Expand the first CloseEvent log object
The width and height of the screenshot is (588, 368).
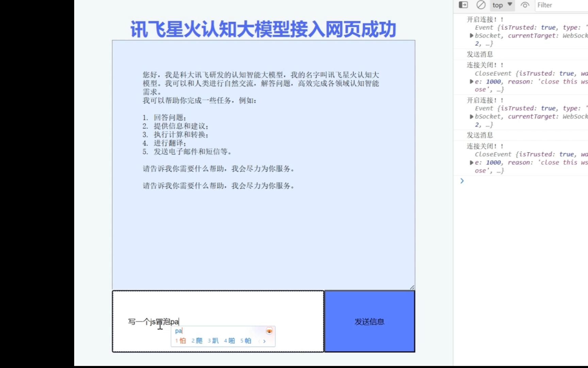click(472, 81)
